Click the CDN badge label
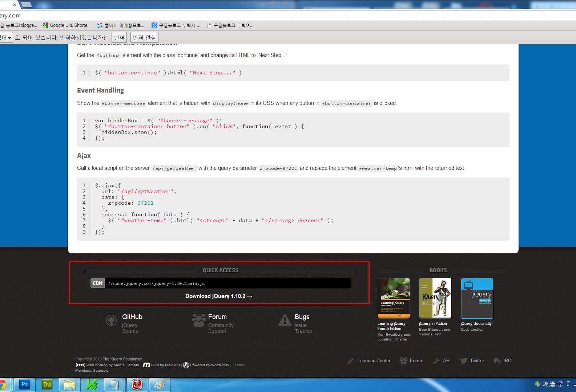The height and width of the screenshot is (392, 576). click(97, 283)
